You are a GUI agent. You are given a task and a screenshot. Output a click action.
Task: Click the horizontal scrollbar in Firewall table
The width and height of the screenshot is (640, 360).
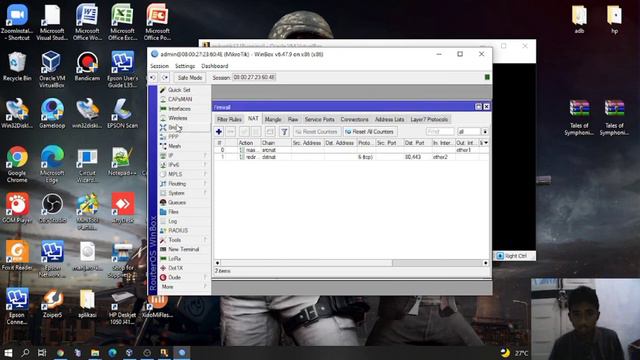306,263
